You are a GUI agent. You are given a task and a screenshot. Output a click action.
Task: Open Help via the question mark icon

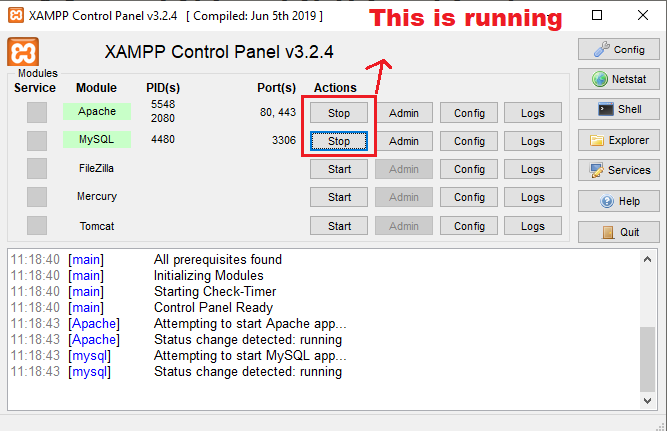pos(619,201)
